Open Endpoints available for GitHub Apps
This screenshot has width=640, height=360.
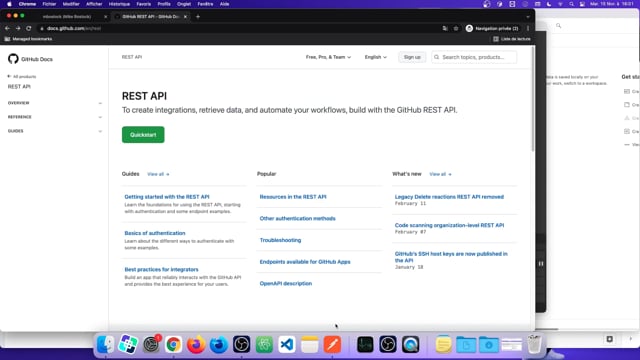pos(304,262)
